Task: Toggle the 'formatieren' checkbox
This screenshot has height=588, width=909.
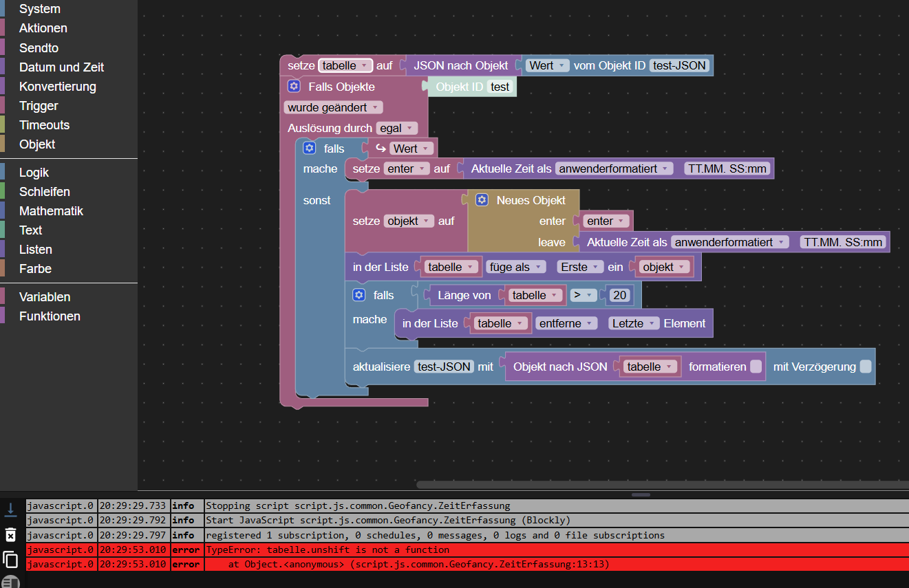Action: click(x=756, y=367)
